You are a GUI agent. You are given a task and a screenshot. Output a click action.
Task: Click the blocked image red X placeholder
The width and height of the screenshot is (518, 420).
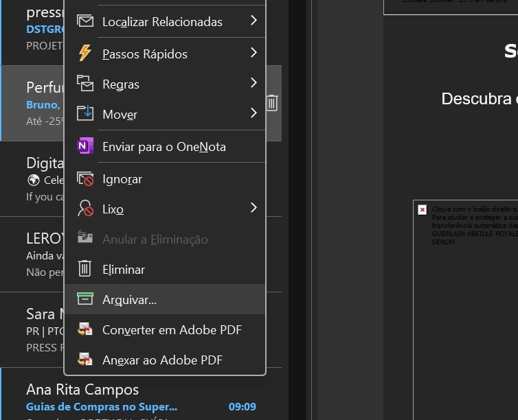coord(423,210)
